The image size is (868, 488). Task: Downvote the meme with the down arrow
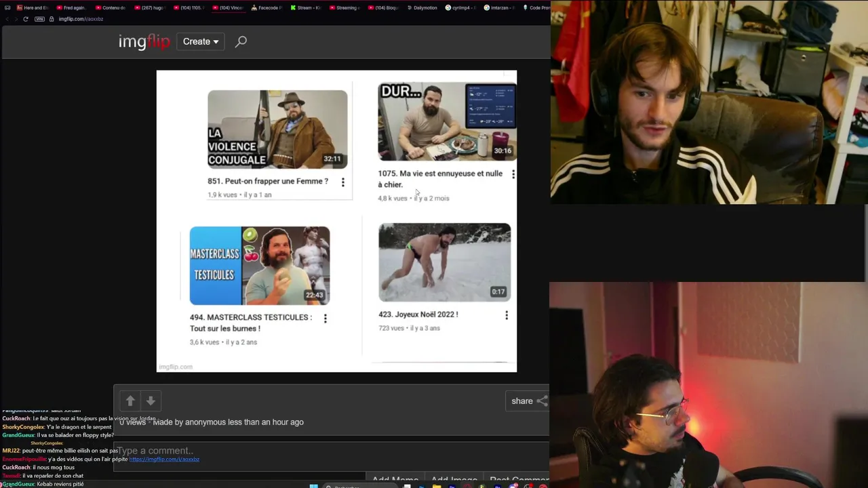151,401
